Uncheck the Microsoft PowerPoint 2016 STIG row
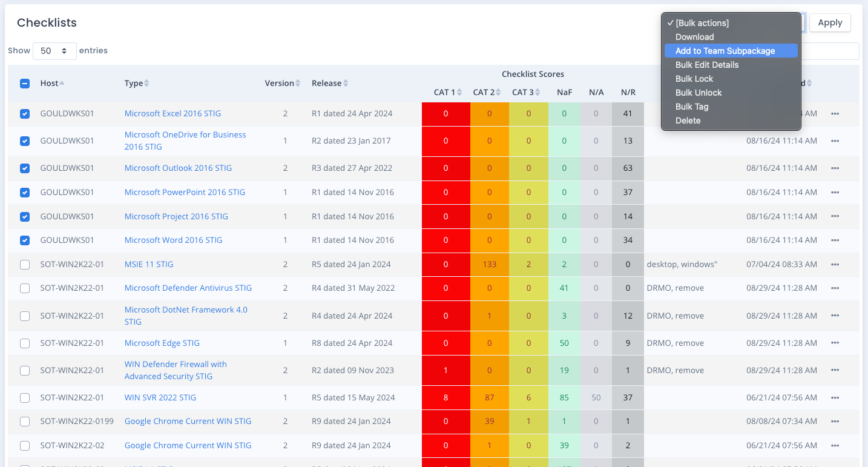The image size is (868, 467). [x=25, y=193]
